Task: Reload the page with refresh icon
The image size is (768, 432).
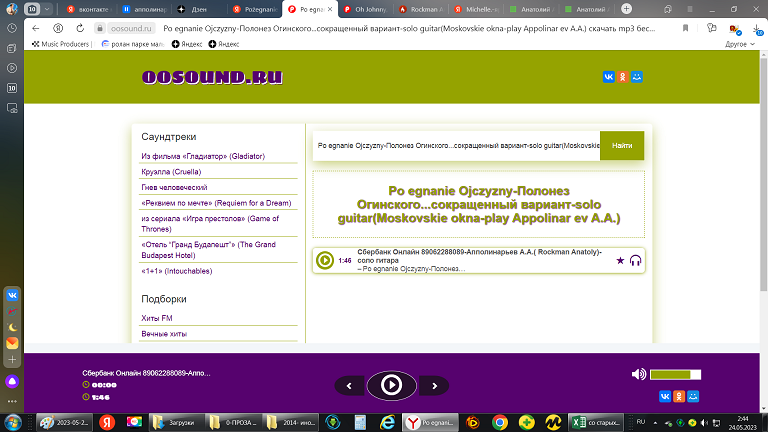Action: click(80, 28)
